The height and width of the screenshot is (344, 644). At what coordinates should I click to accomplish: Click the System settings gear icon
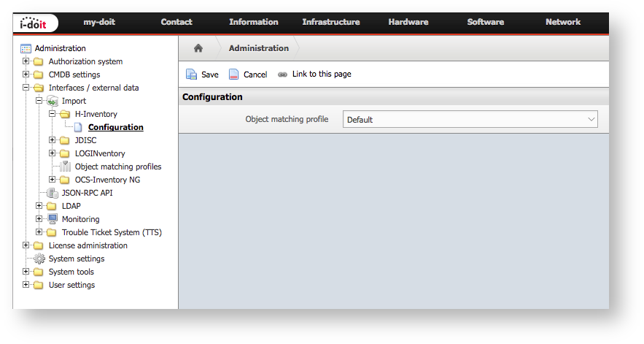(x=39, y=259)
